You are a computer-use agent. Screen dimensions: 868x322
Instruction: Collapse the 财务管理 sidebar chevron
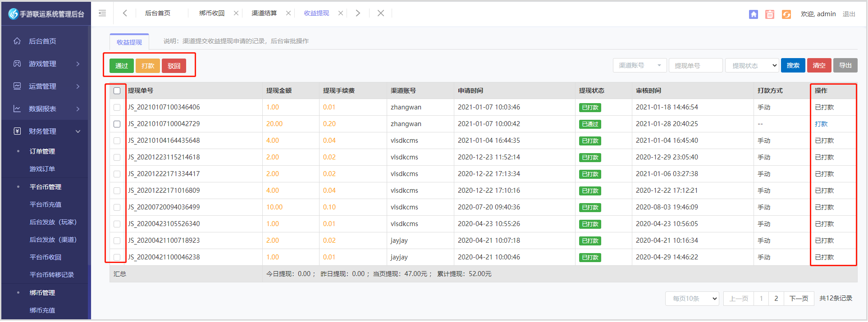pyautogui.click(x=78, y=132)
